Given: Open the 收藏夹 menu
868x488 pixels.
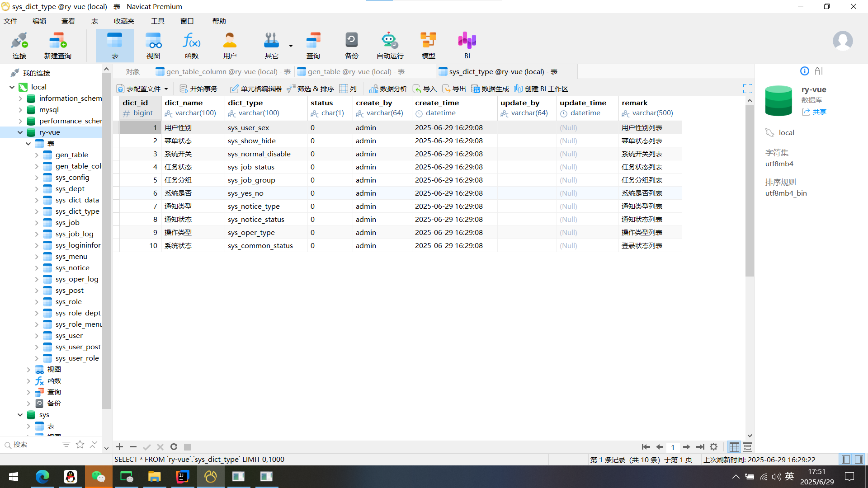Looking at the screenshot, I should [x=124, y=21].
